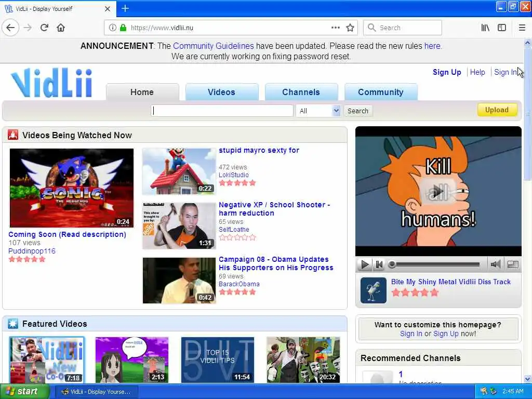The height and width of the screenshot is (399, 532).
Task: Open the Sonic Coming Soon thumbnail
Action: [72, 188]
